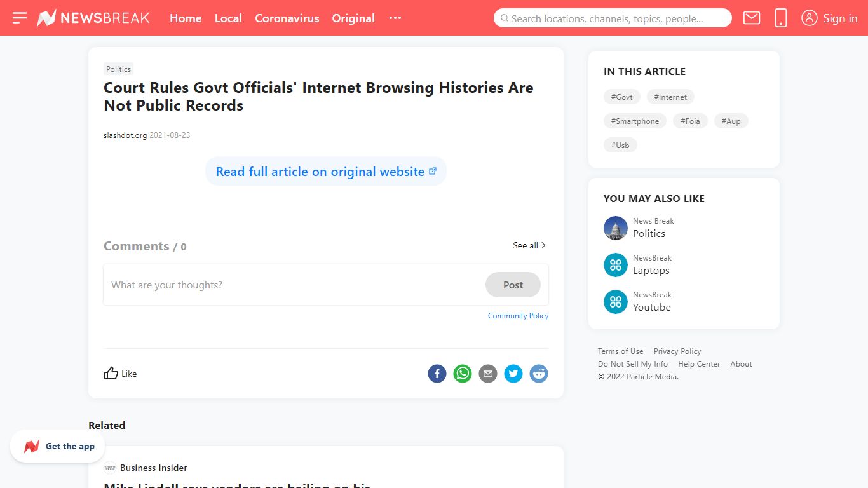The width and height of the screenshot is (868, 488).
Task: Click the Youtube channel avatar icon
Action: (x=616, y=302)
